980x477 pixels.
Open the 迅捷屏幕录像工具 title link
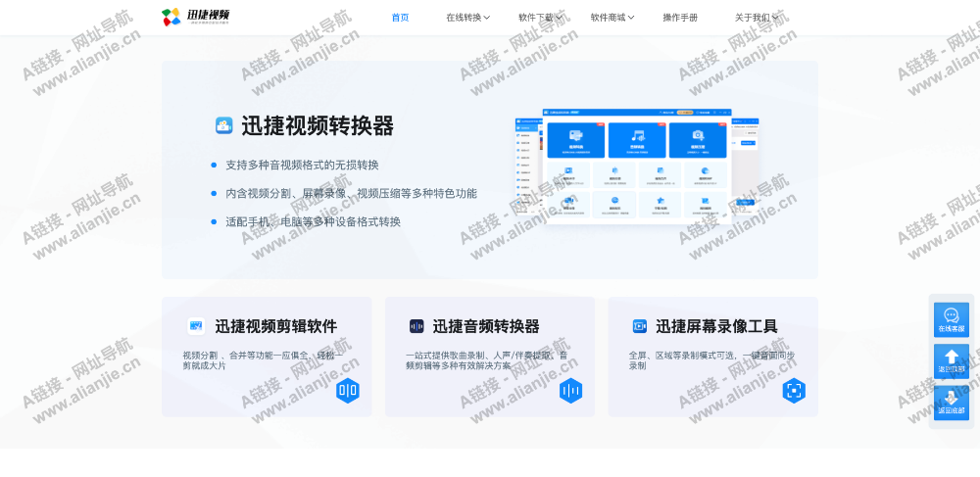(x=716, y=326)
